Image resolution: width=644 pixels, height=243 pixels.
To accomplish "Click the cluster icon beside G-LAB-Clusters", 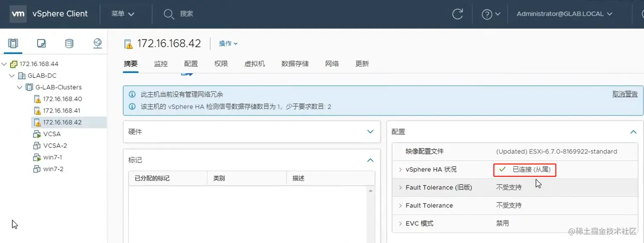I will click(x=29, y=87).
